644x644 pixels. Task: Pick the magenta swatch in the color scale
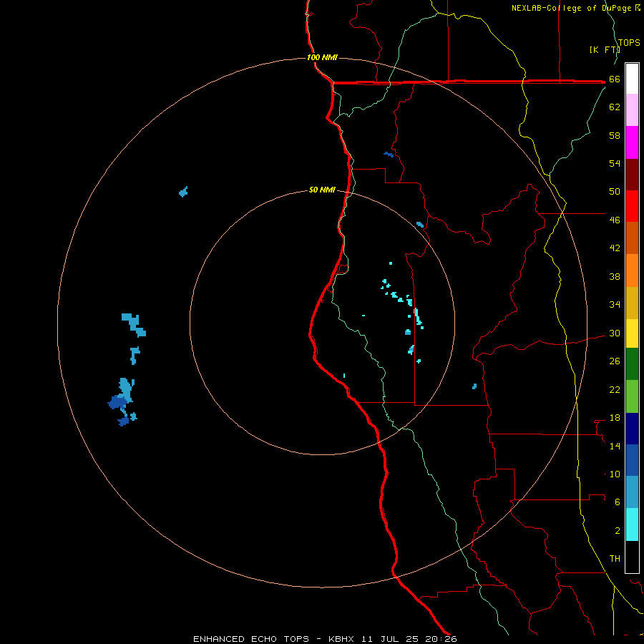(x=632, y=142)
